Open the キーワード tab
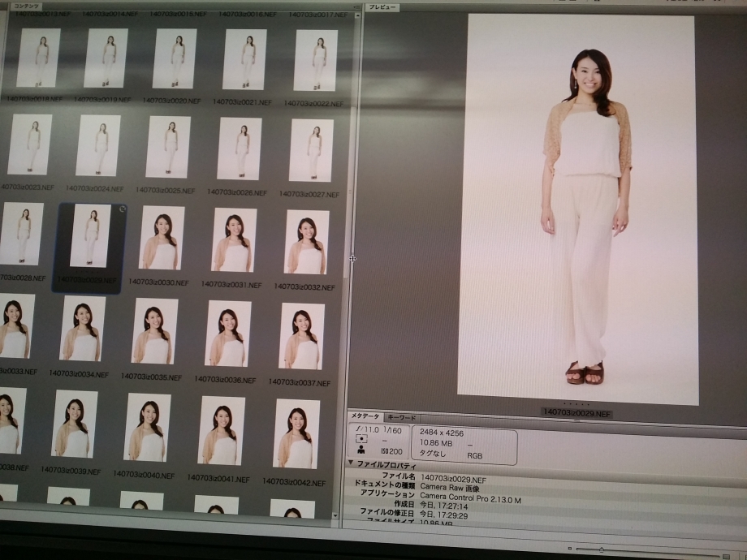This screenshot has width=747, height=560. [402, 418]
